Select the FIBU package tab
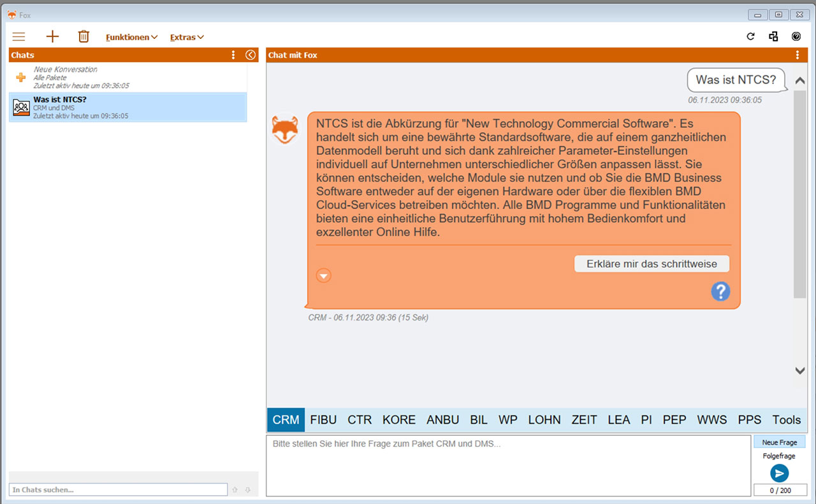This screenshot has width=816, height=504. point(323,420)
